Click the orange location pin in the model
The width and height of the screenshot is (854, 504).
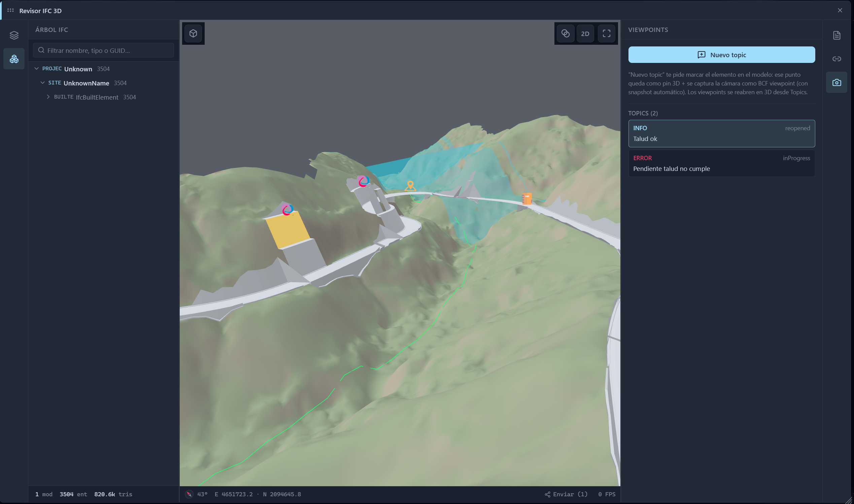tap(410, 185)
